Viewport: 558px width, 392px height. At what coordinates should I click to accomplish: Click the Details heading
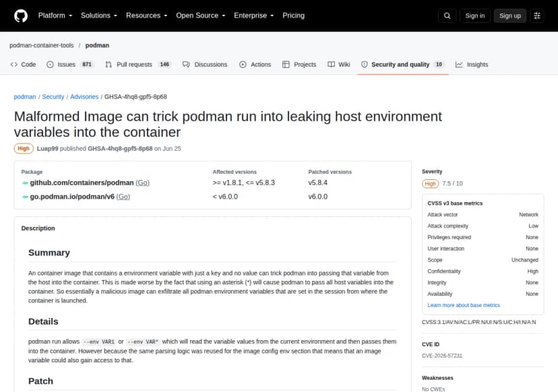coord(43,321)
